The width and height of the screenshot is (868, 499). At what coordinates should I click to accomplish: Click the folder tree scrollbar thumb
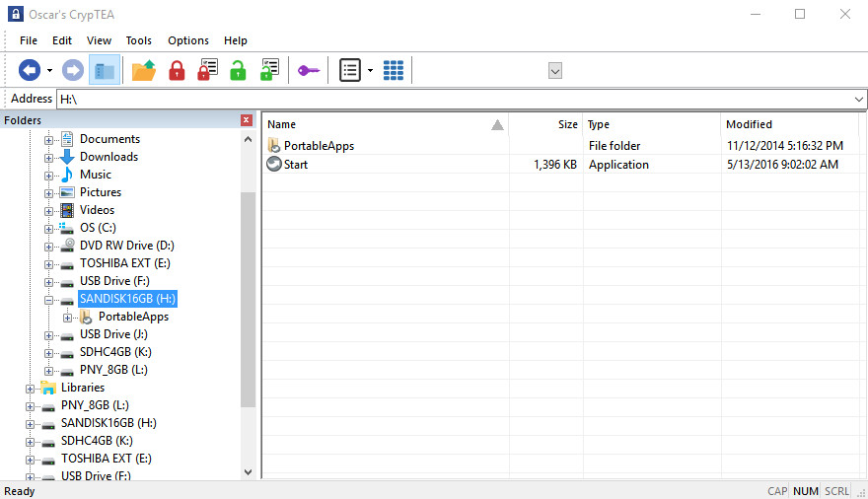tap(248, 300)
